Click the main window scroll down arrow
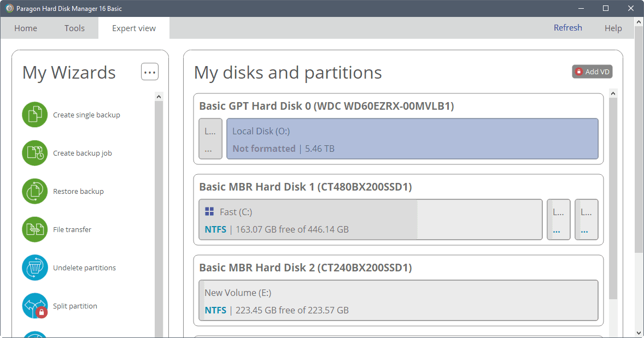Viewport: 644px width, 338px height. [639, 333]
